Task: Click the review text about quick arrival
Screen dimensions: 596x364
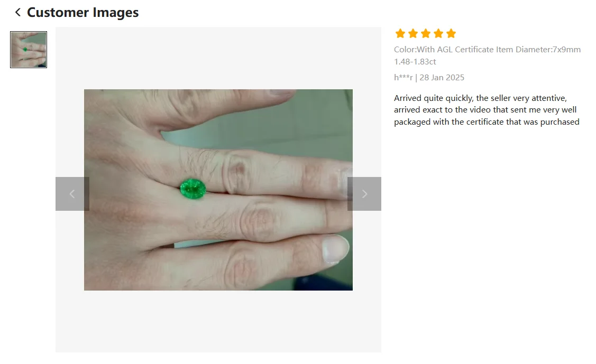Action: (x=487, y=110)
